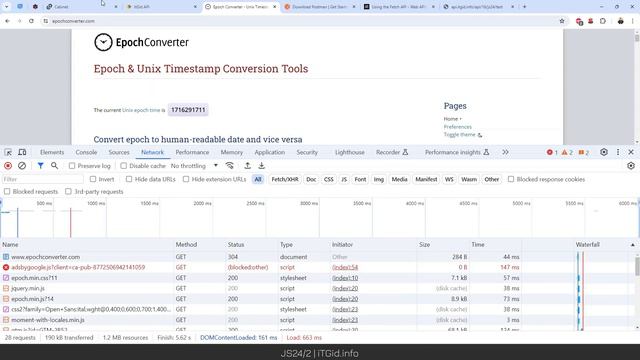Check Blocked response cookies
The image size is (640, 360).
tap(511, 179)
